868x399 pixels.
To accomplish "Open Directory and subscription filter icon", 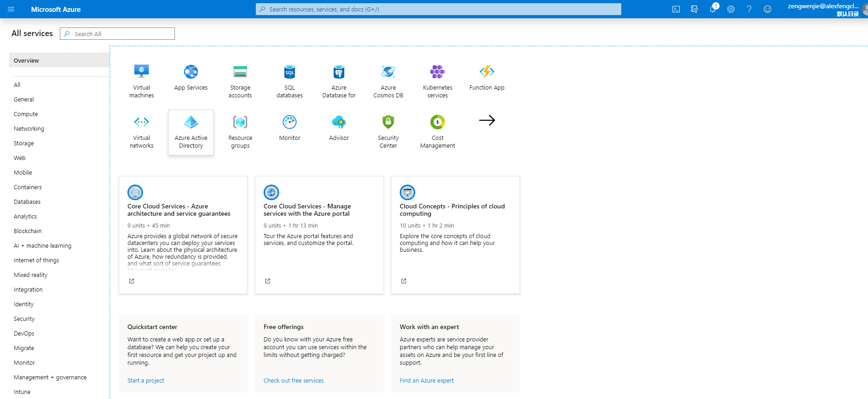I will tap(694, 9).
